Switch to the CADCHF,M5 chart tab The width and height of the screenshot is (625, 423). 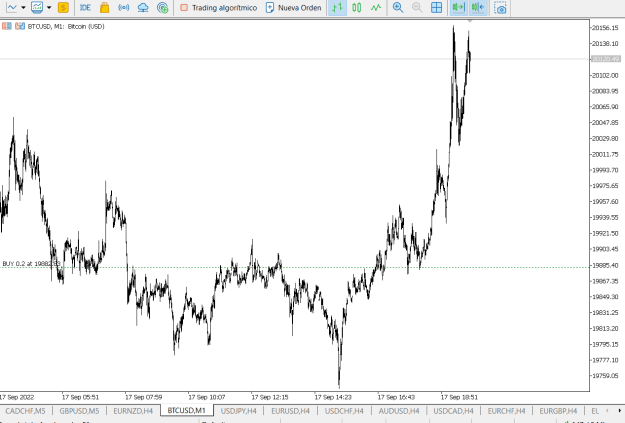pos(25,411)
